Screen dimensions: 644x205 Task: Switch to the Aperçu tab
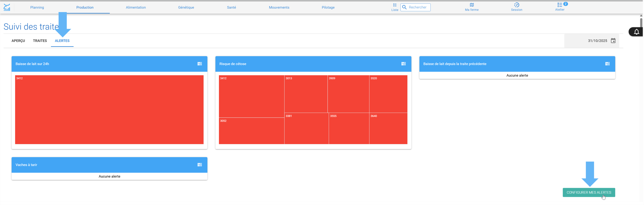pyautogui.click(x=18, y=41)
